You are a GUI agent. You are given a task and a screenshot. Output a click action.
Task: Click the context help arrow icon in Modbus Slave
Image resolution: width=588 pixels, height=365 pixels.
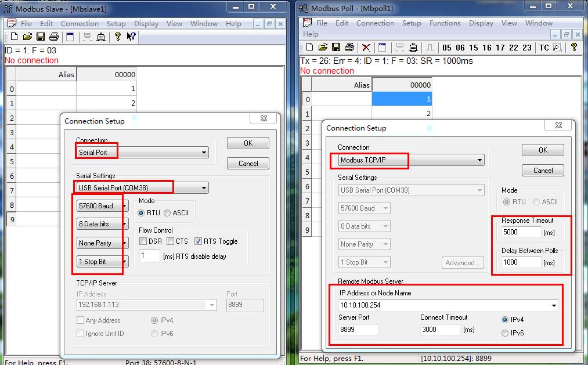click(x=131, y=37)
